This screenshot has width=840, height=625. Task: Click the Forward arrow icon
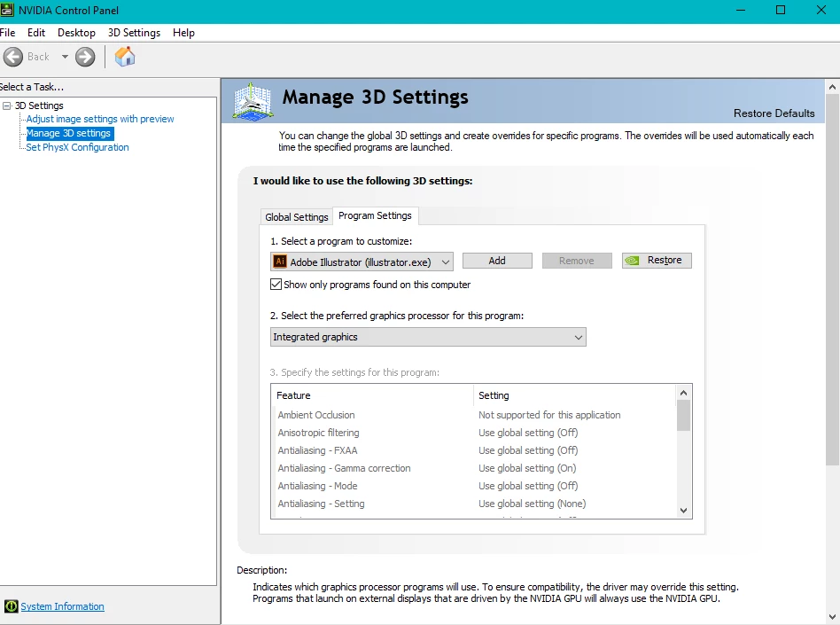click(x=85, y=57)
